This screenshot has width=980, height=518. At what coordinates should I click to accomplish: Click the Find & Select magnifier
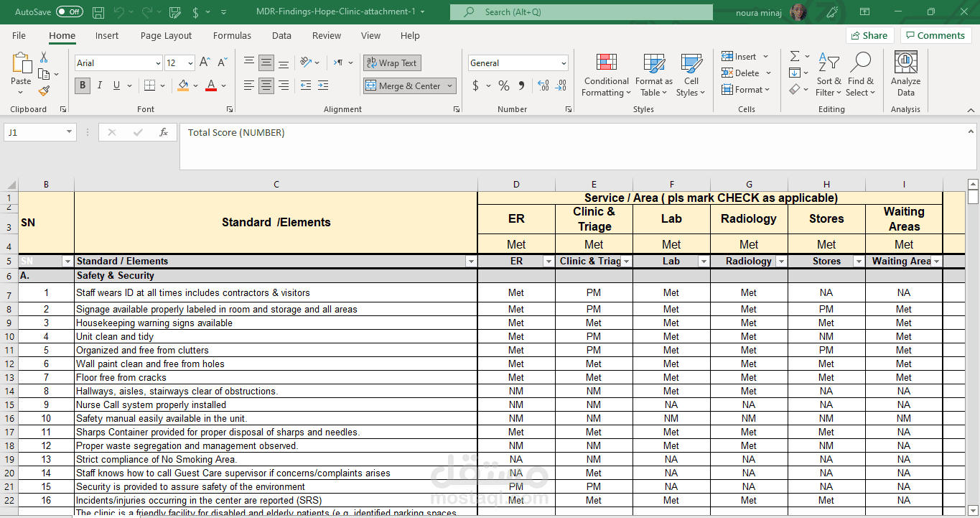click(x=860, y=75)
